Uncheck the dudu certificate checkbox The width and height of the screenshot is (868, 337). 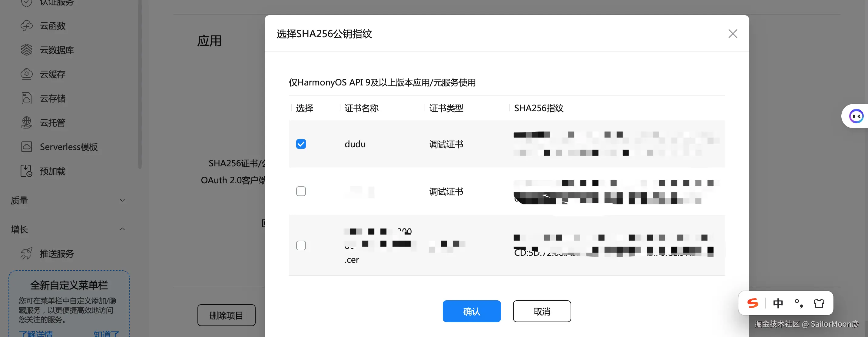click(301, 144)
